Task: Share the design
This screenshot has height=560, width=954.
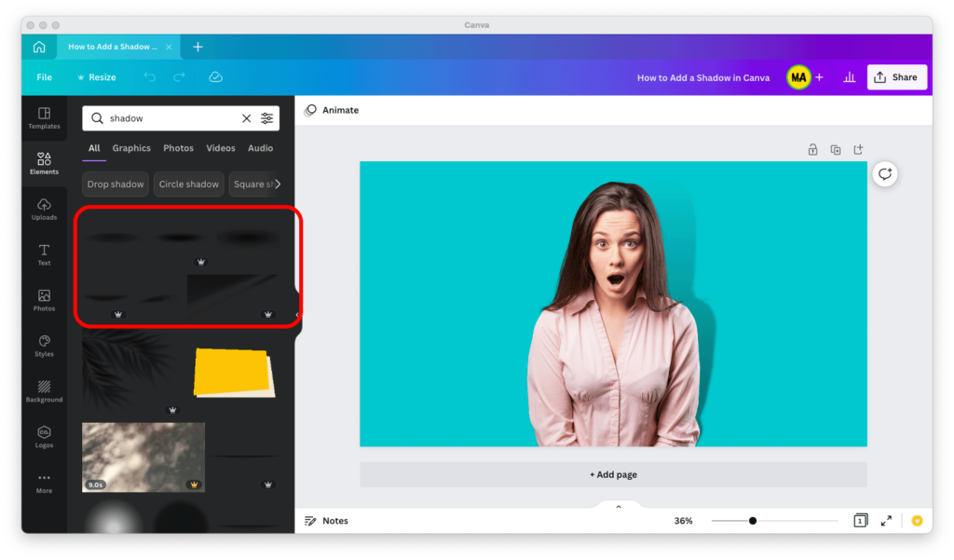Action: coord(897,77)
